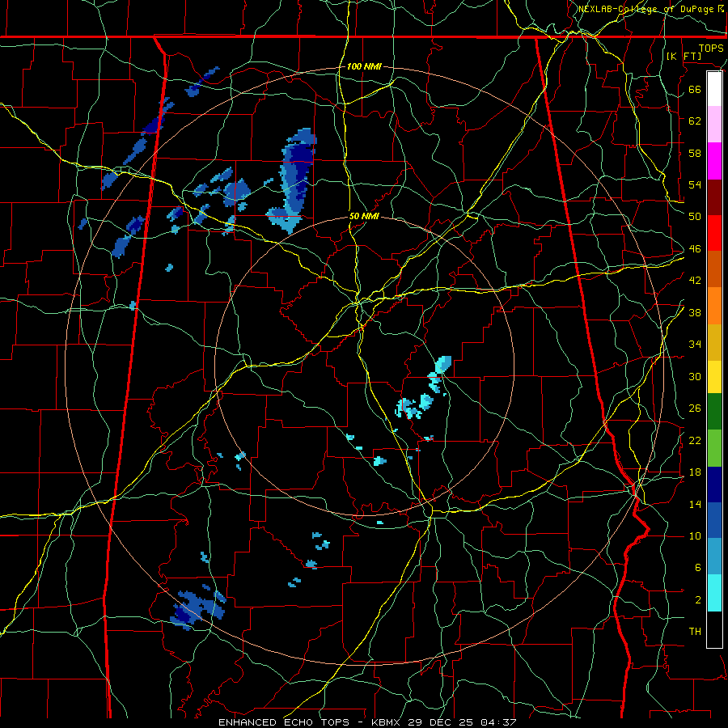Screen dimensions: 728x728
Task: Click the "04:37" timestamp in caption
Action: click(x=497, y=722)
